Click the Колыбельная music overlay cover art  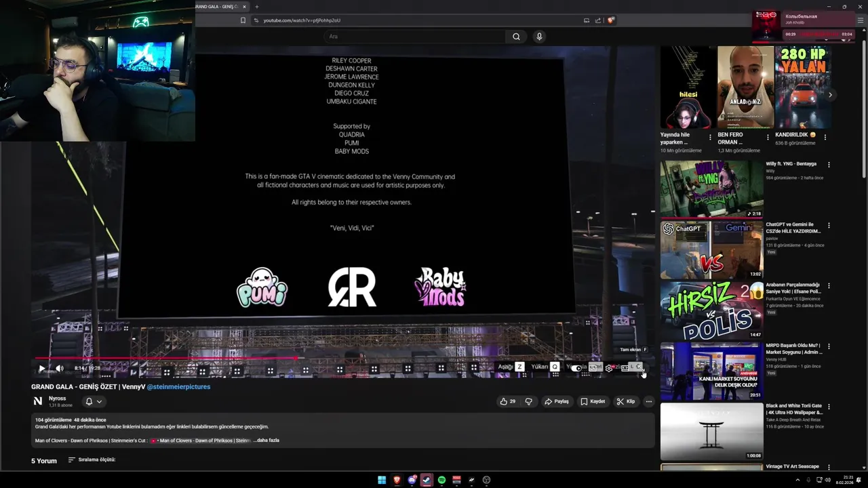[x=767, y=25]
